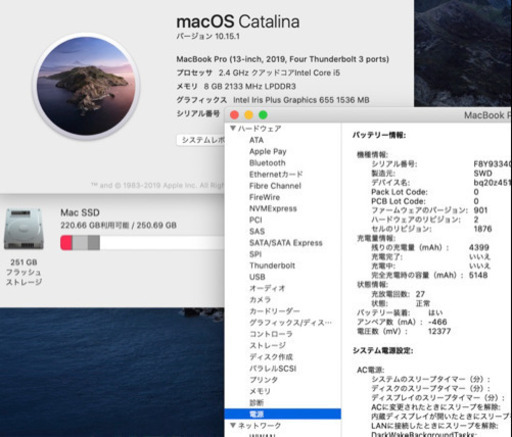This screenshot has height=437, width=512.
Task: Click full charge capacity value 5148
Action: [x=478, y=275]
